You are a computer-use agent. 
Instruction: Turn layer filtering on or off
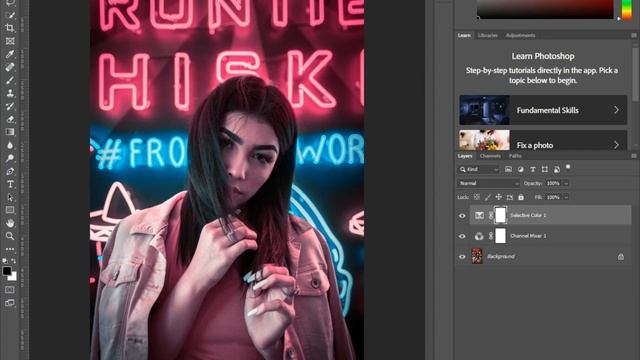[568, 167]
